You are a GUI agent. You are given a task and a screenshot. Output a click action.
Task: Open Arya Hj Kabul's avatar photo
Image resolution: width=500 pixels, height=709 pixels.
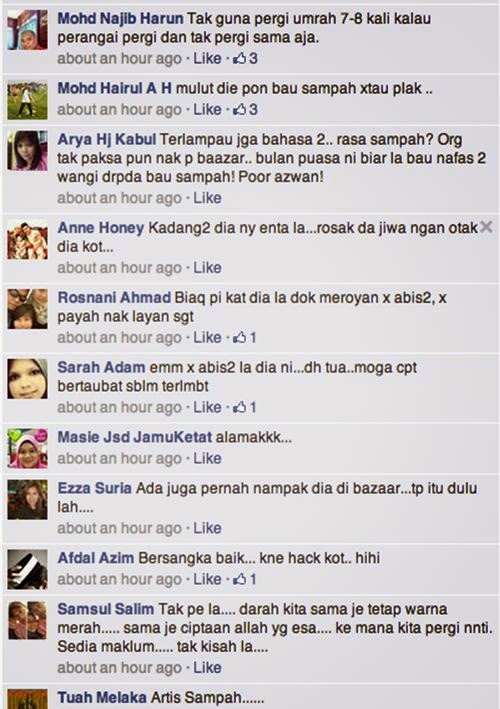click(27, 150)
